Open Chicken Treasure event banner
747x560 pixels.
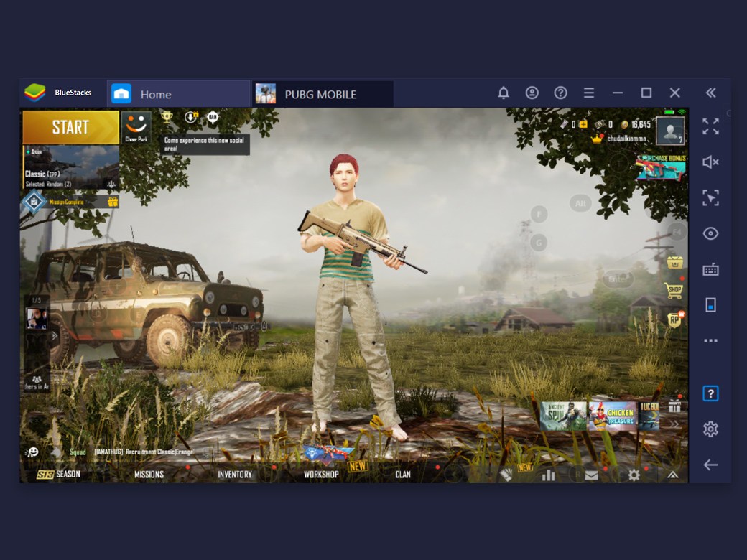pyautogui.click(x=613, y=416)
